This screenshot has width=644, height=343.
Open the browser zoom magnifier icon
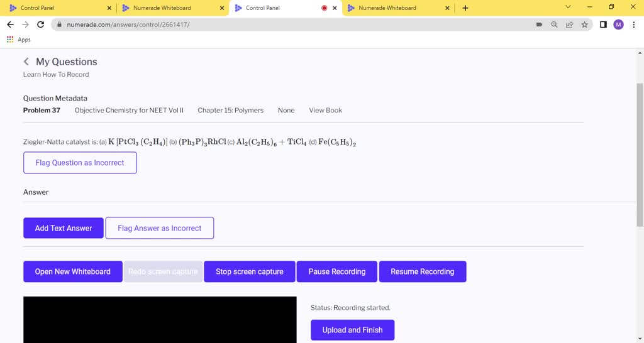[x=554, y=24]
